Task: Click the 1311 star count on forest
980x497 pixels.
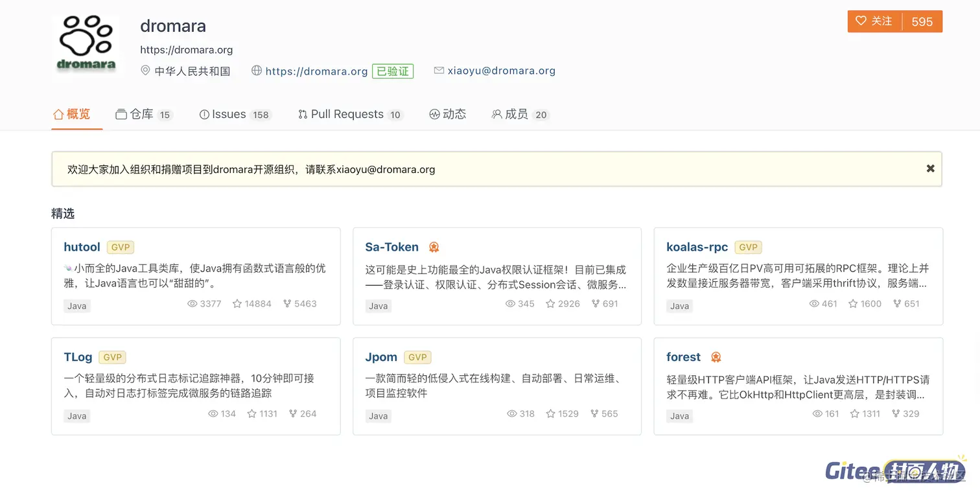Action: (871, 413)
